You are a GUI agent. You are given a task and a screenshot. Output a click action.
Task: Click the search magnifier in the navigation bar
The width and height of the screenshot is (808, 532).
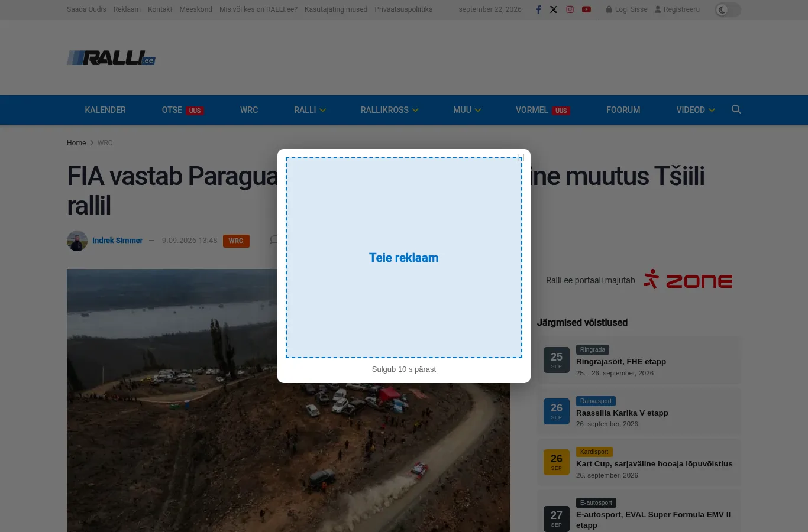[x=736, y=109]
